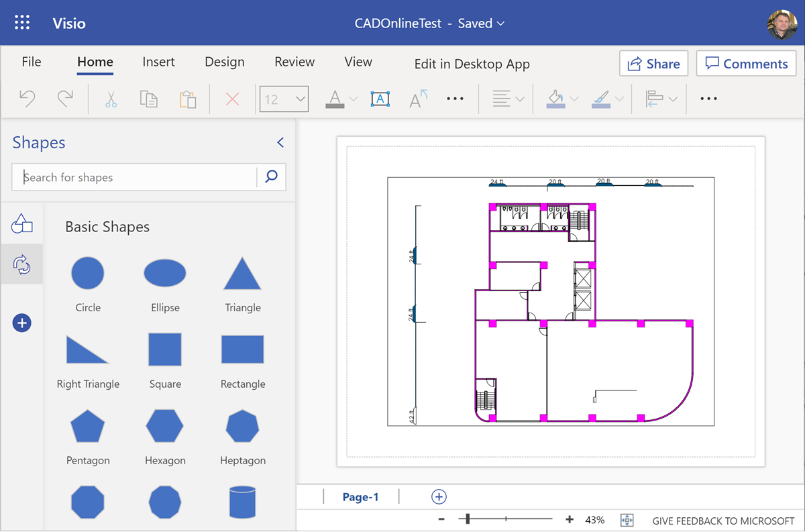
Task: Select the Page-1 sheet tab
Action: pyautogui.click(x=361, y=497)
